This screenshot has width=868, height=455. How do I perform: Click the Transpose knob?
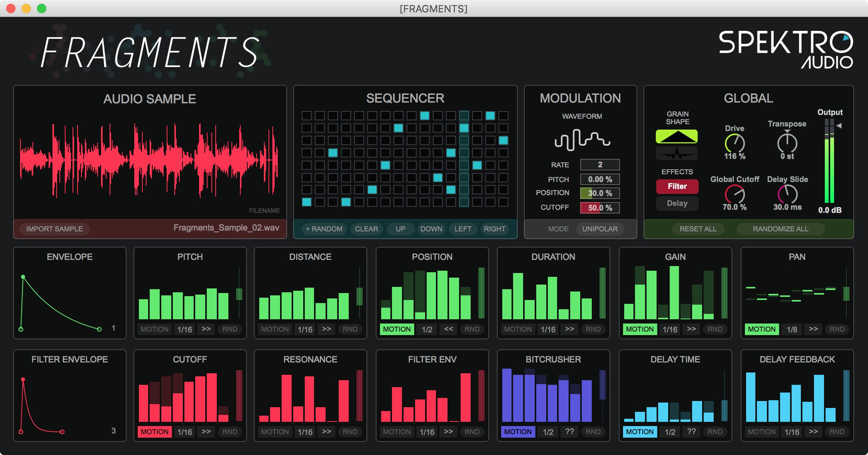(787, 143)
